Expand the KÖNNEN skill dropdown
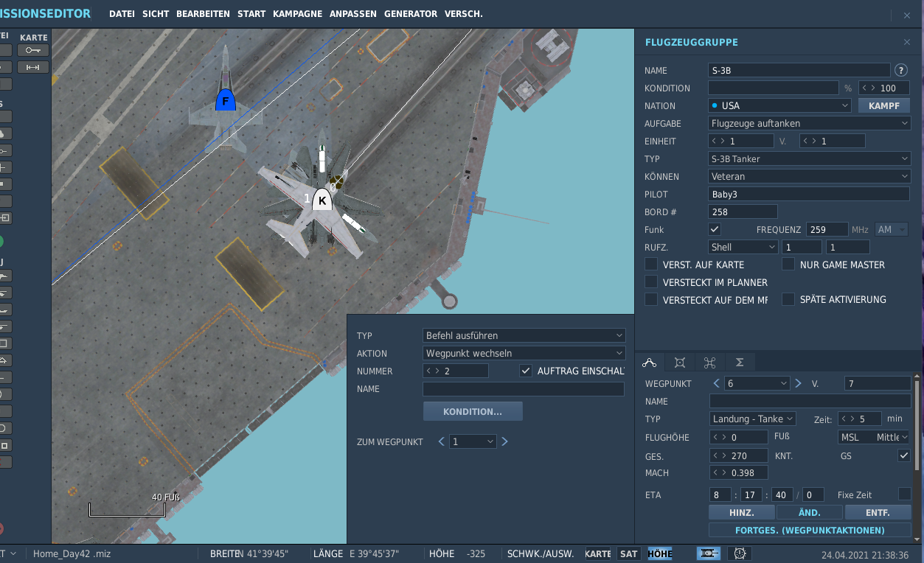Viewport: 924px width, 563px height. (x=810, y=176)
